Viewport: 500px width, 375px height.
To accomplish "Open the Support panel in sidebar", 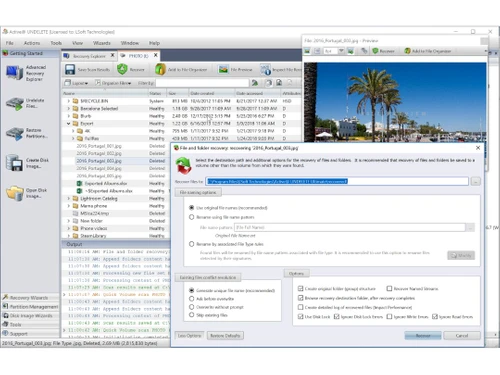I will [30, 333].
